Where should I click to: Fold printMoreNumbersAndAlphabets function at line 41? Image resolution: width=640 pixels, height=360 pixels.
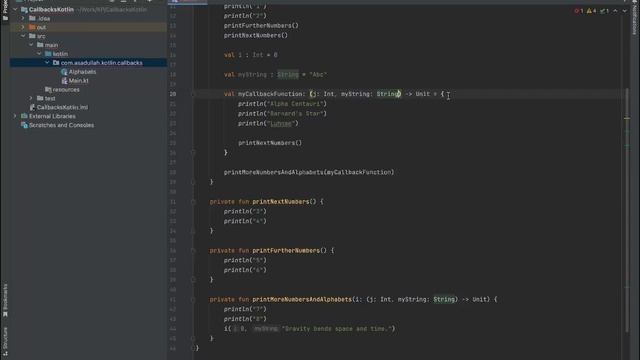193,300
